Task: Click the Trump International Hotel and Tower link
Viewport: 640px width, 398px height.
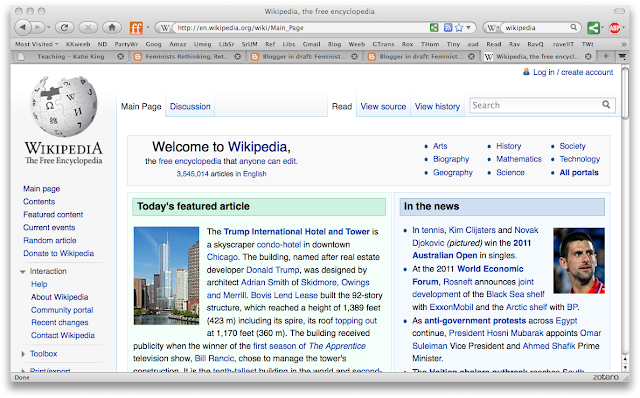Action: point(297,231)
